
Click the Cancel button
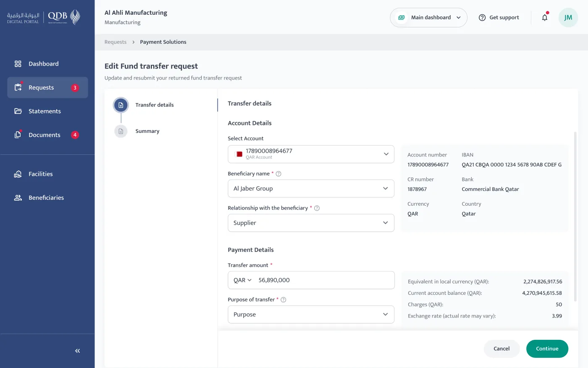501,349
